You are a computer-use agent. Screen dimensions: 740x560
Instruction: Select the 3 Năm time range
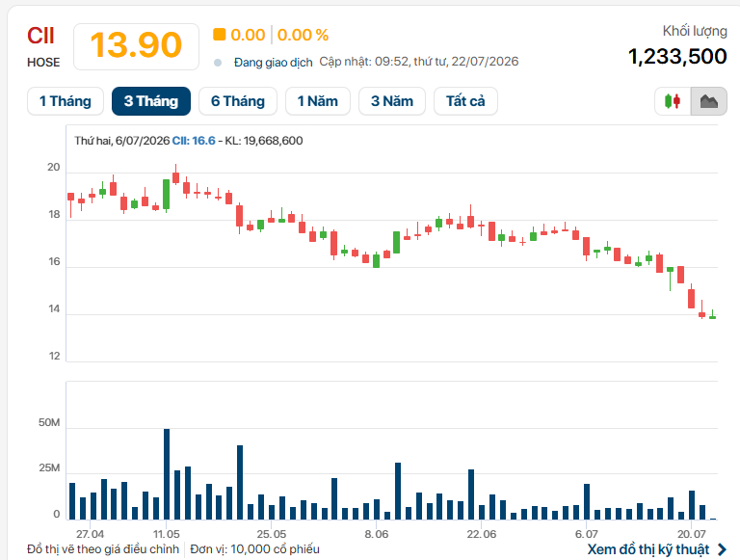[392, 101]
